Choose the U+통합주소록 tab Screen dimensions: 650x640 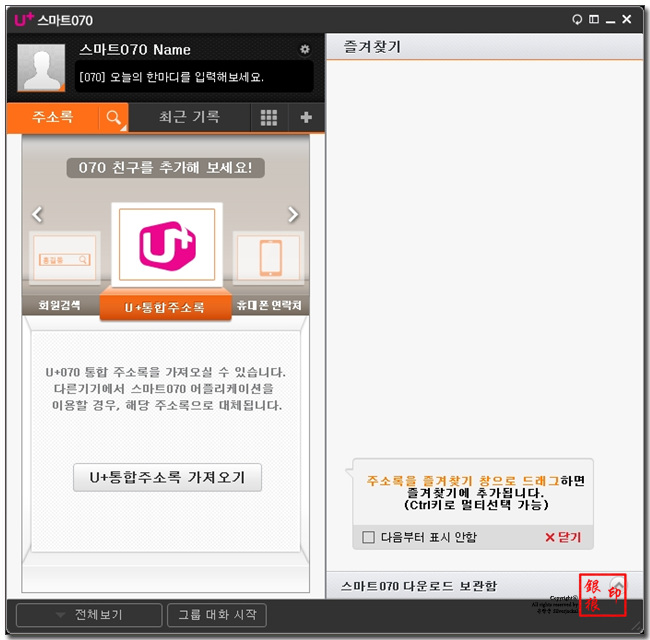pos(165,307)
